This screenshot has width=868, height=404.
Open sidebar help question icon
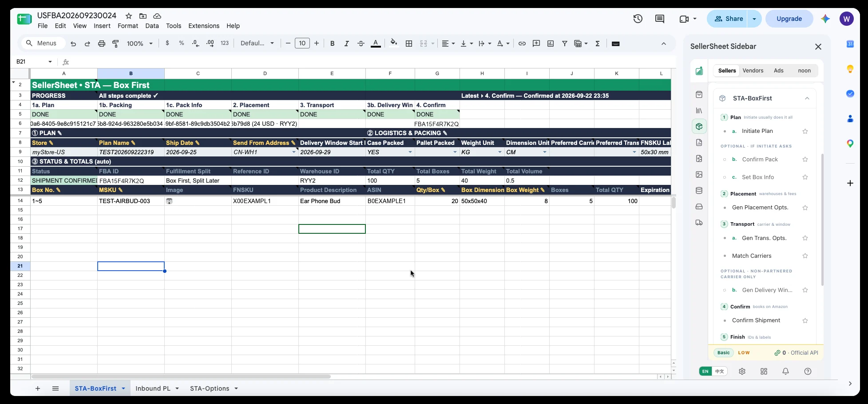(x=808, y=372)
